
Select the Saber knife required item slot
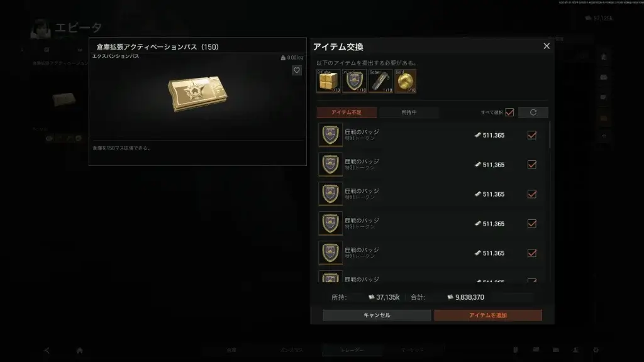[380, 81]
